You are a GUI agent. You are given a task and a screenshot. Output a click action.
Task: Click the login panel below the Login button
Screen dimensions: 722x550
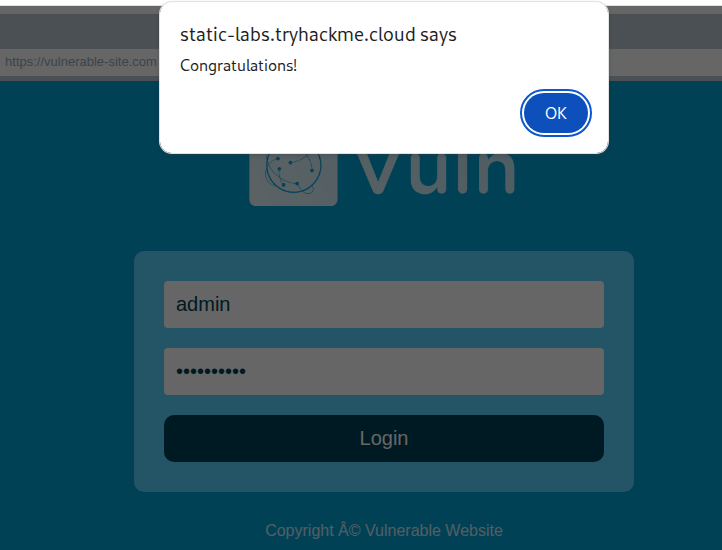[x=383, y=476]
